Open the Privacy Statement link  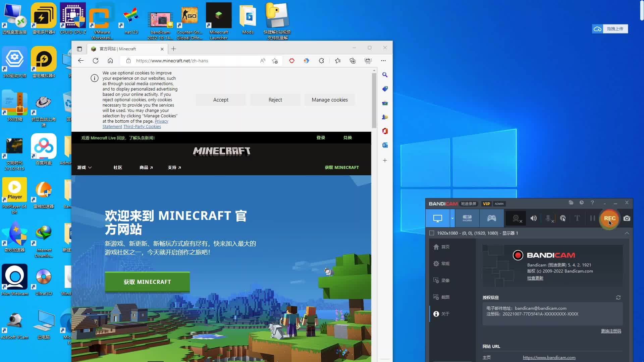[161, 121]
